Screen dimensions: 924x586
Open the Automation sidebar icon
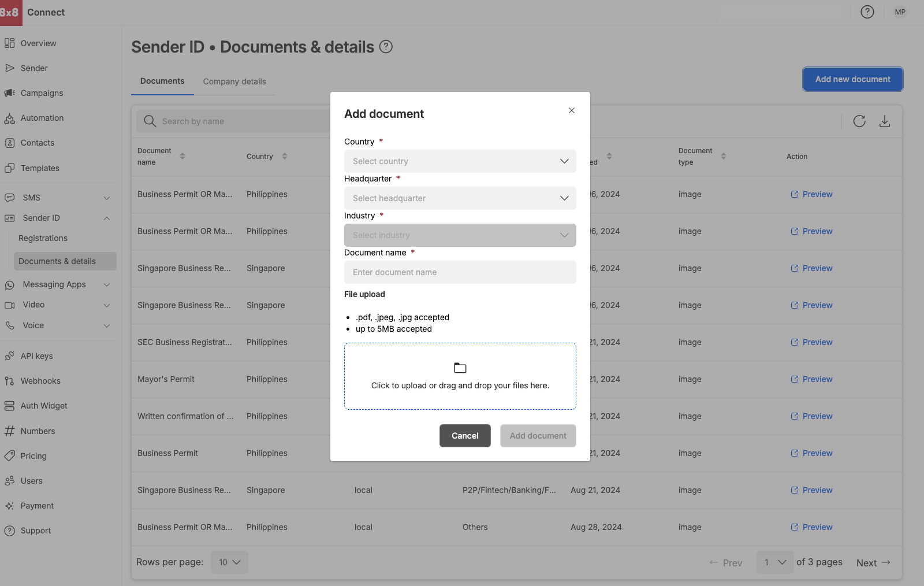(10, 118)
